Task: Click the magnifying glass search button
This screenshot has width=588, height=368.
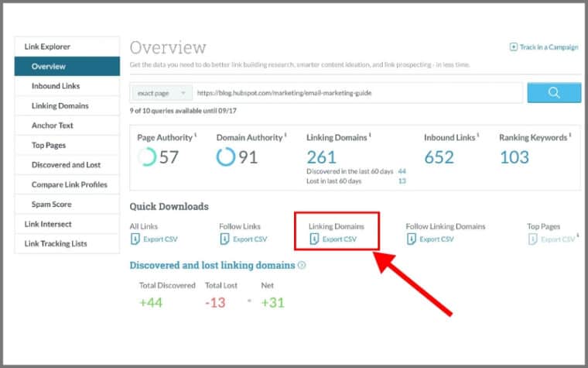Action: [554, 93]
